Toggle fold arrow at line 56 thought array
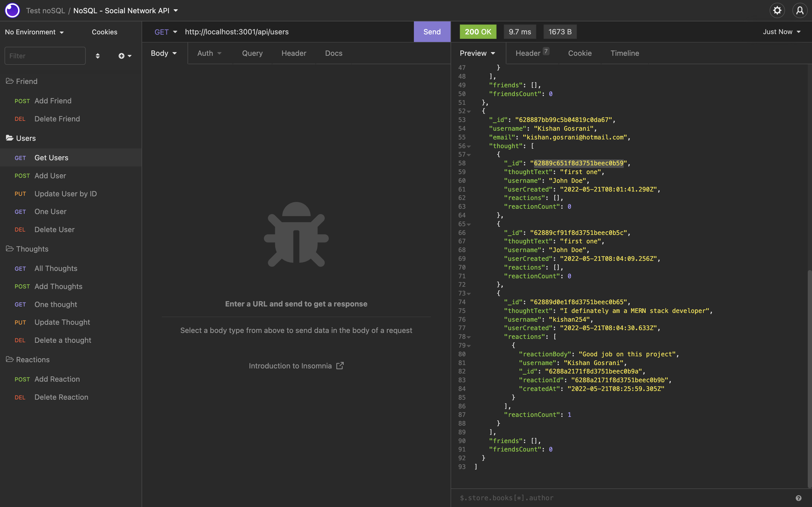The height and width of the screenshot is (507, 812). point(469,146)
